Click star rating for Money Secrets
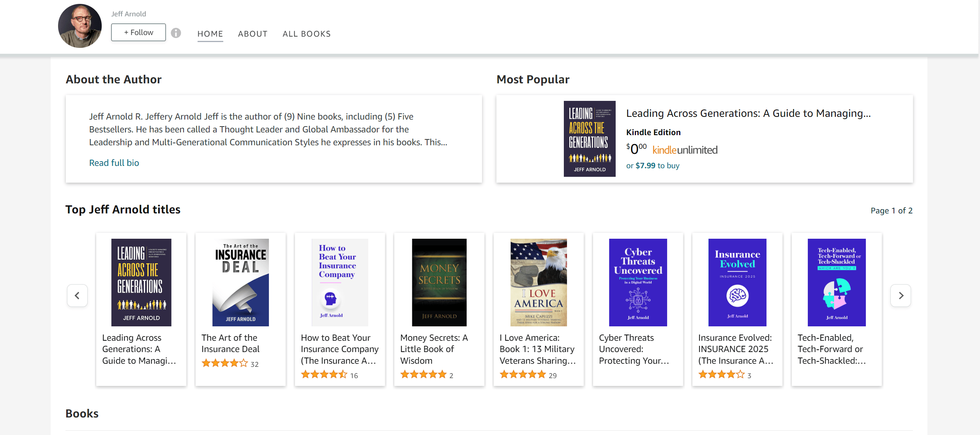Image resolution: width=980 pixels, height=435 pixels. tap(423, 375)
